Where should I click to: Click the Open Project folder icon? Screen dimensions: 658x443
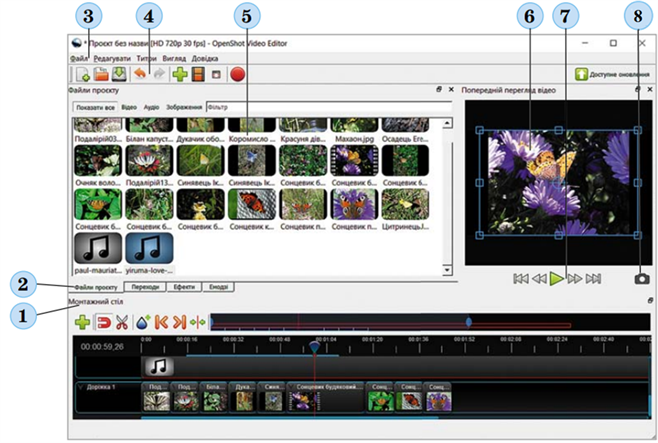[x=102, y=74]
